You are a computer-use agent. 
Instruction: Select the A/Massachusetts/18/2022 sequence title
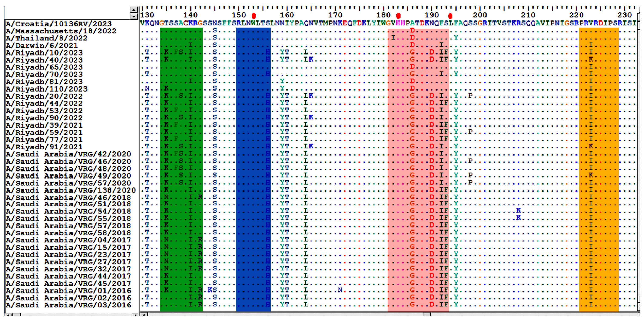pyautogui.click(x=61, y=31)
